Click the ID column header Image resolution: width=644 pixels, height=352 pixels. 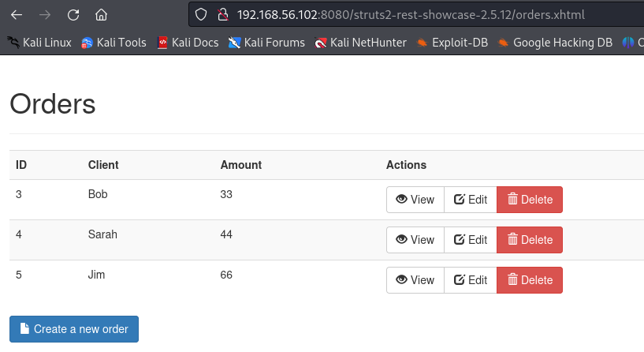21,165
